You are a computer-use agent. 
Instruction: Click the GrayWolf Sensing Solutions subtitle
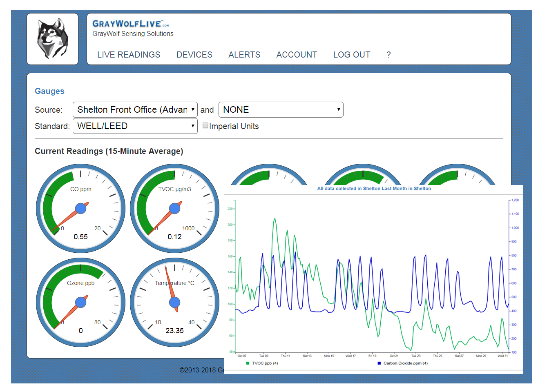pos(133,34)
